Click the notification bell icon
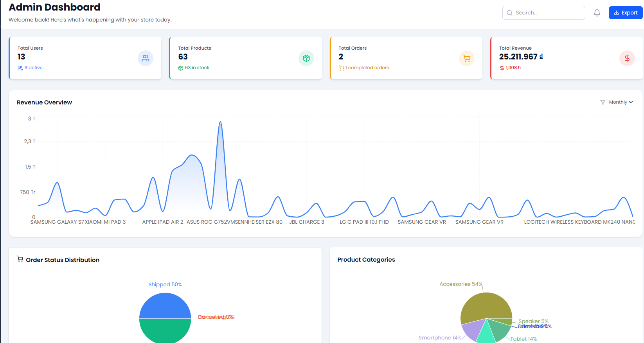The image size is (644, 343). (x=597, y=13)
